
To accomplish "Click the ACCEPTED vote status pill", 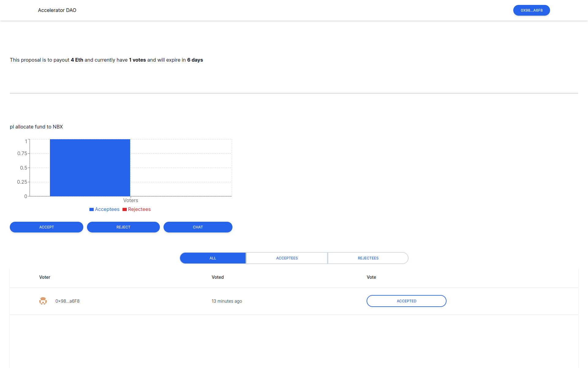I will tap(406, 301).
